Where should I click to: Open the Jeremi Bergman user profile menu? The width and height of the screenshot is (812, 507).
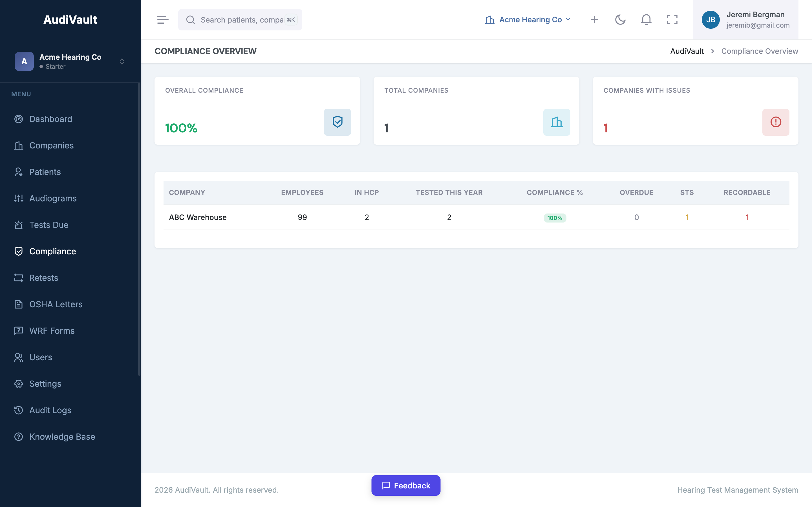[745, 20]
